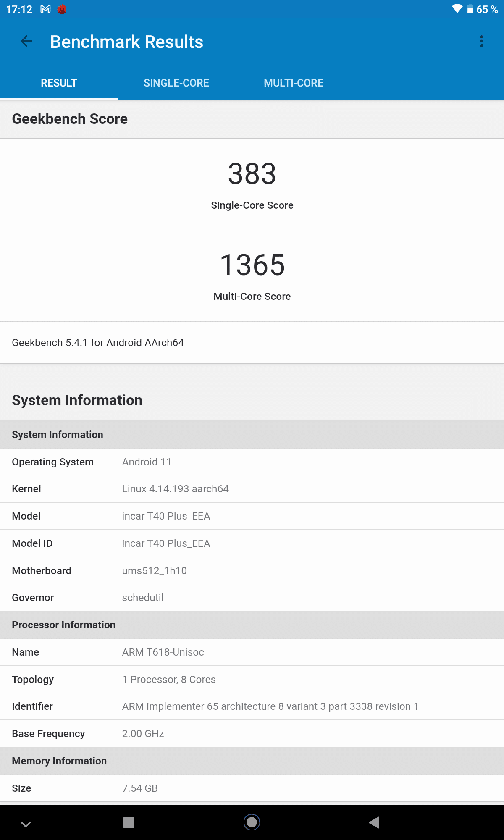Tap the status bar clock 17:12
Image resolution: width=504 pixels, height=840 pixels.
click(x=19, y=9)
